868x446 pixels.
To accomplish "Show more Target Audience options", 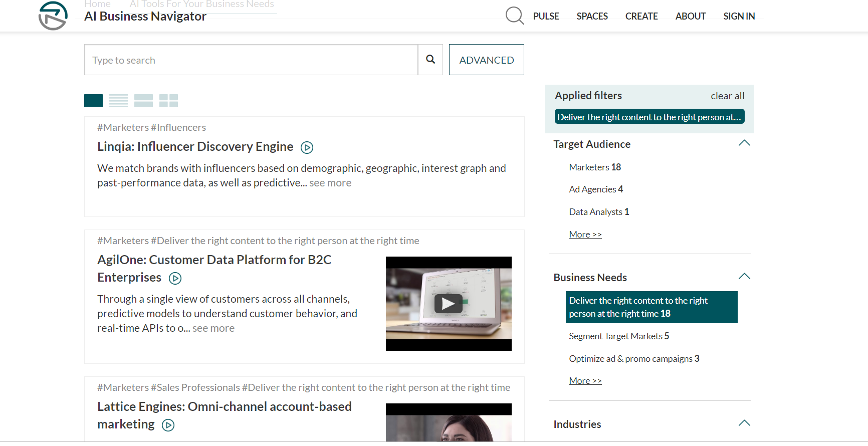I will 585,234.
